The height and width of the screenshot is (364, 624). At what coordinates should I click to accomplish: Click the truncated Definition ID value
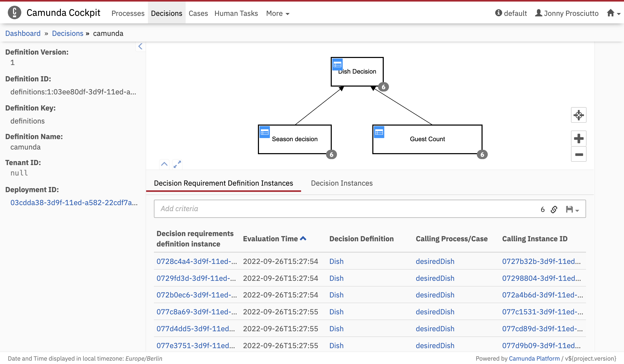pyautogui.click(x=73, y=92)
